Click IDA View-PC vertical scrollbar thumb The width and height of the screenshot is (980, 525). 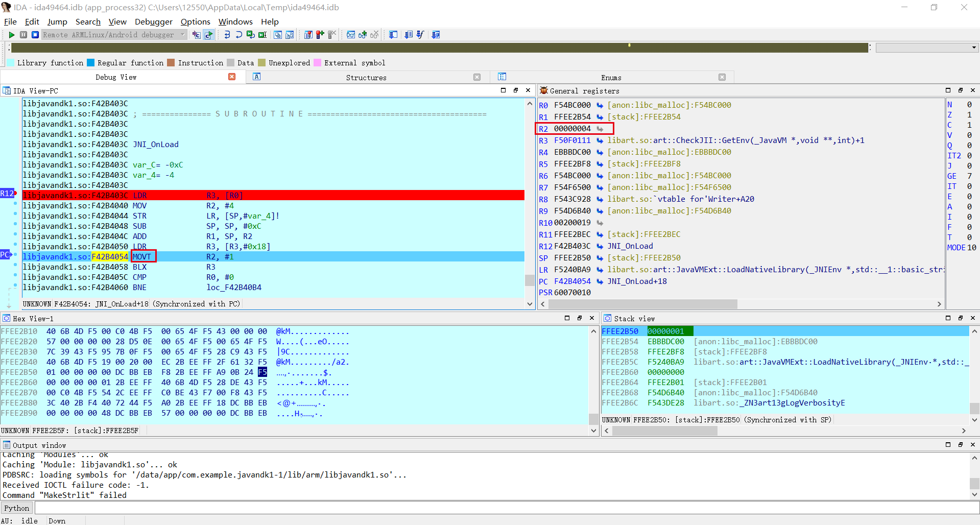pos(530,280)
